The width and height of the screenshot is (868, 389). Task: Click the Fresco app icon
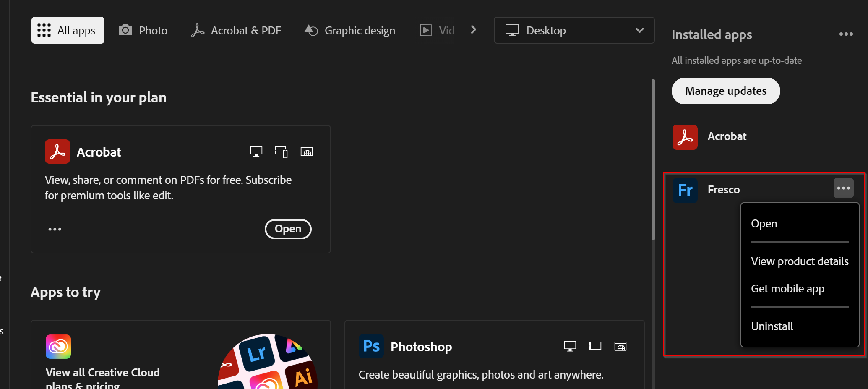[685, 190]
